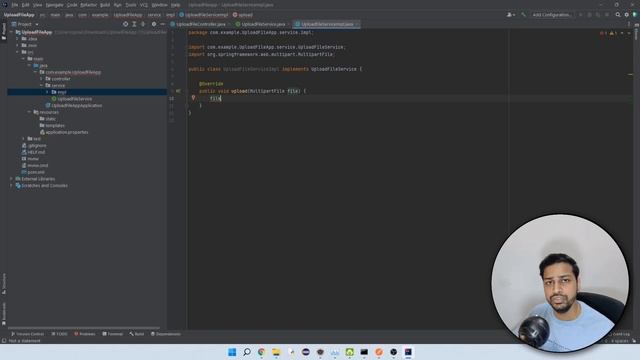The width and height of the screenshot is (640, 360).
Task: Hide the Project tool window
Action: [162, 24]
